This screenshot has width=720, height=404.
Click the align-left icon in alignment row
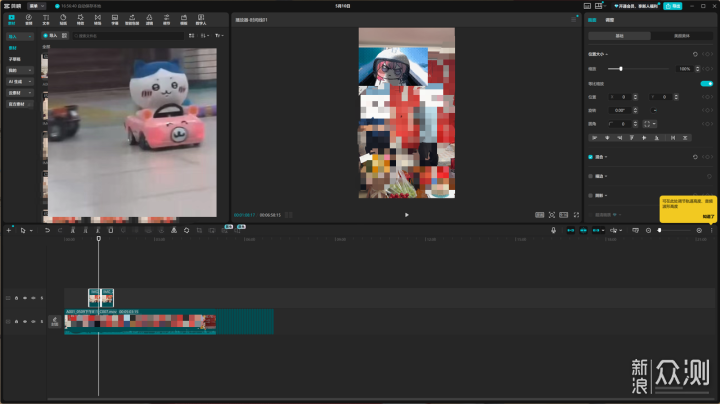click(x=595, y=138)
